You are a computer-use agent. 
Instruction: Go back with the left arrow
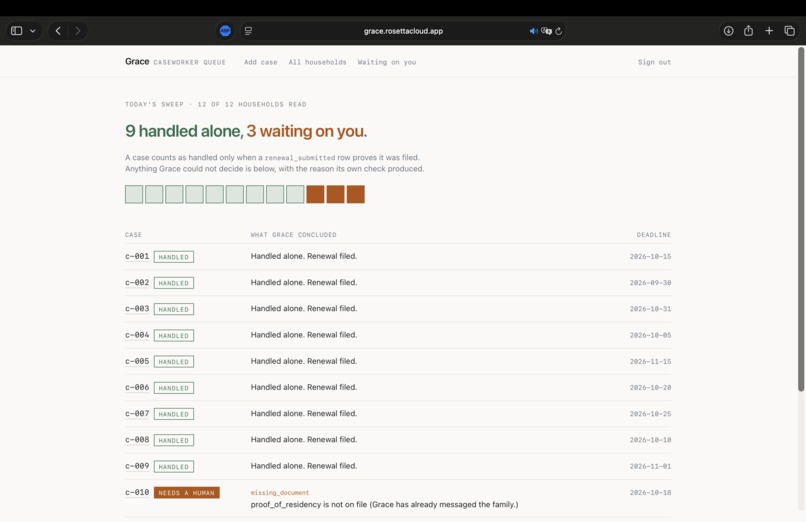point(58,31)
